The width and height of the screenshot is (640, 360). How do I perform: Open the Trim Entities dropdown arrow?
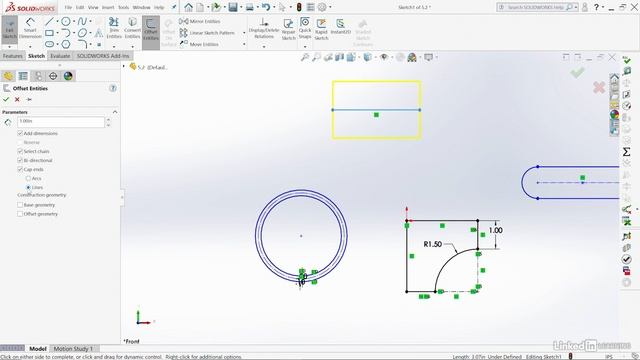tap(114, 47)
